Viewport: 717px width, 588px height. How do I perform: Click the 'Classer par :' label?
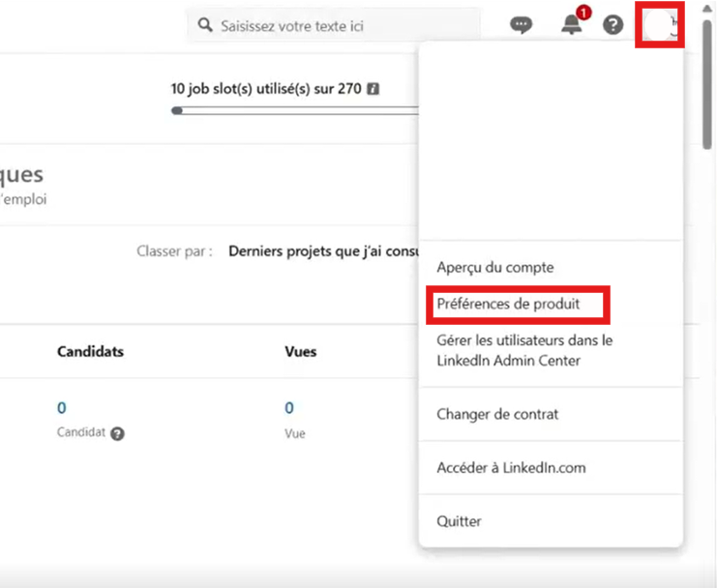(175, 251)
